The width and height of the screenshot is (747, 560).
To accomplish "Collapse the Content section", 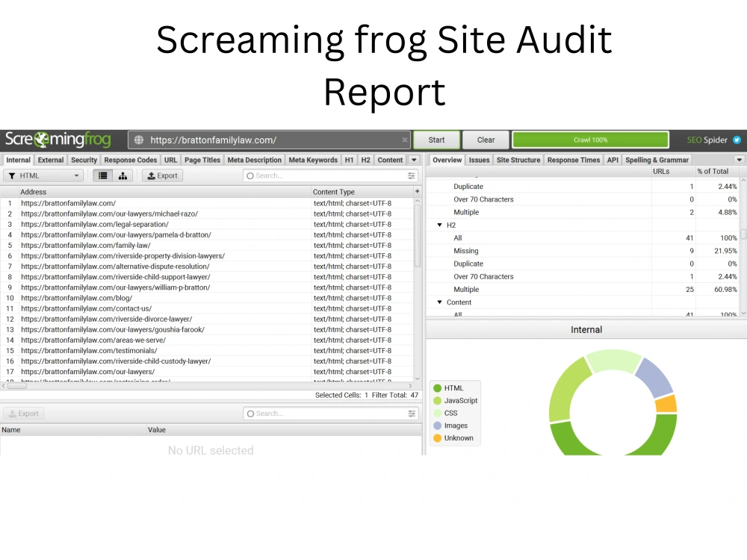I will (x=440, y=302).
